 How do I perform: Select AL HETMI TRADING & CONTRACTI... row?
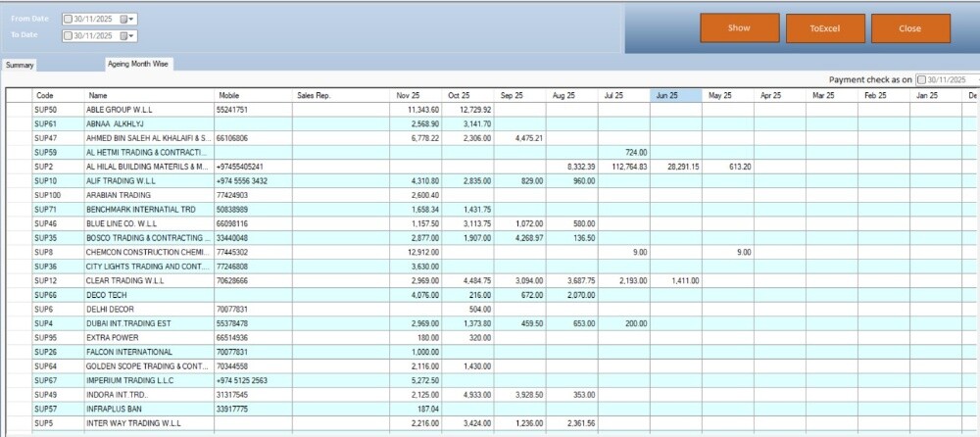(x=149, y=153)
